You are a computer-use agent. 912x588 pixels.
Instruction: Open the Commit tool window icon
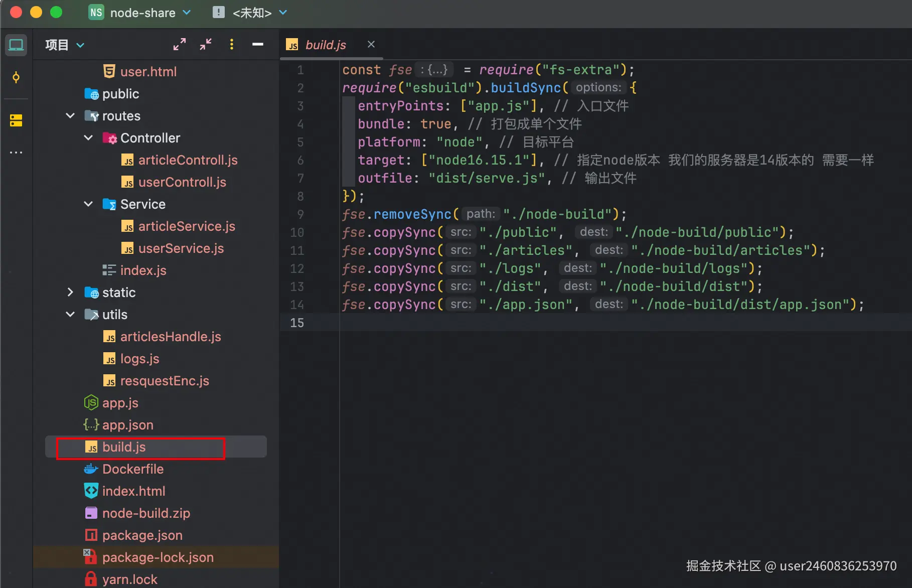(x=16, y=78)
